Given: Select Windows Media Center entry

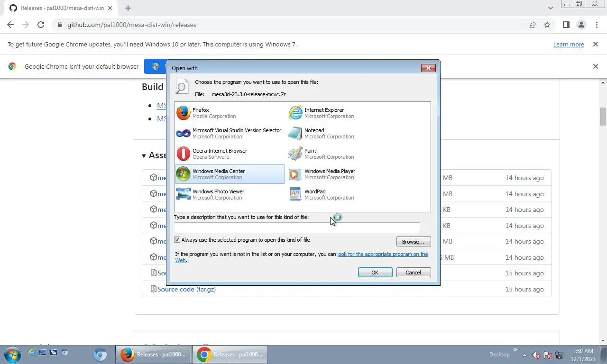Looking at the screenshot, I should pos(230,174).
